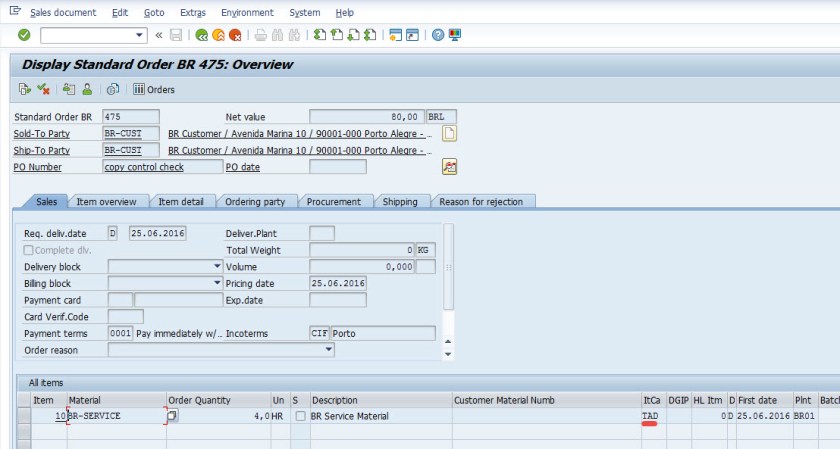This screenshot has width=840, height=449.
Task: Switch to the Item detail tab
Action: tap(181, 201)
